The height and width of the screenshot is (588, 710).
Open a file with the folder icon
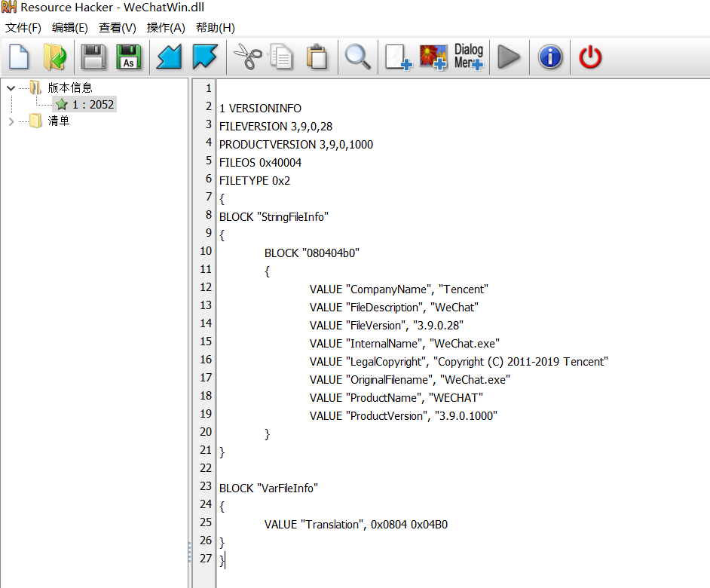[x=55, y=57]
